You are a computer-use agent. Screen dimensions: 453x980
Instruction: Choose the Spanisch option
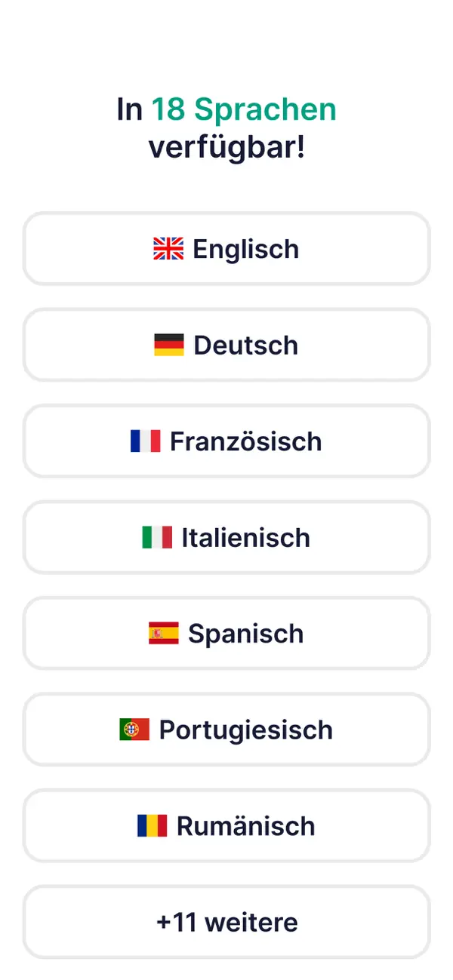[x=226, y=633]
